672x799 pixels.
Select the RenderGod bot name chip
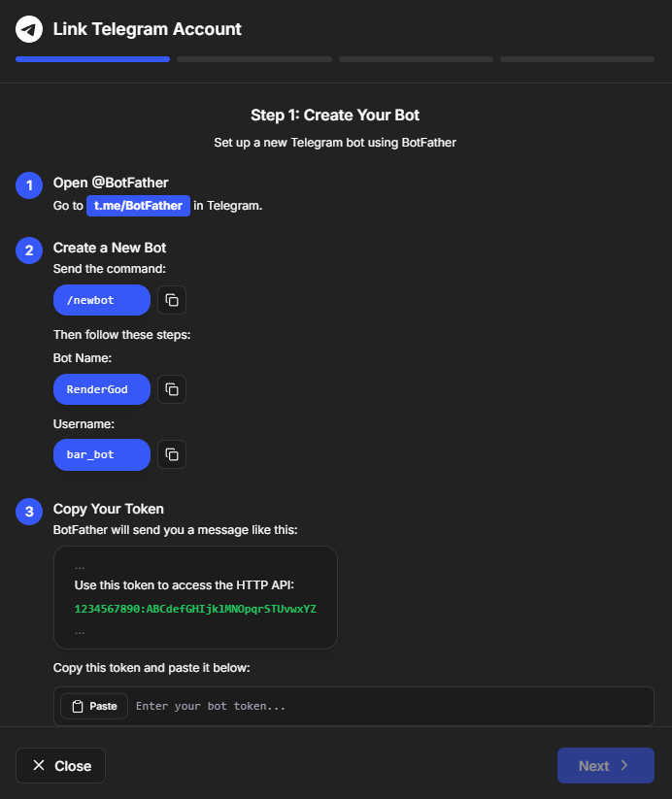click(101, 389)
